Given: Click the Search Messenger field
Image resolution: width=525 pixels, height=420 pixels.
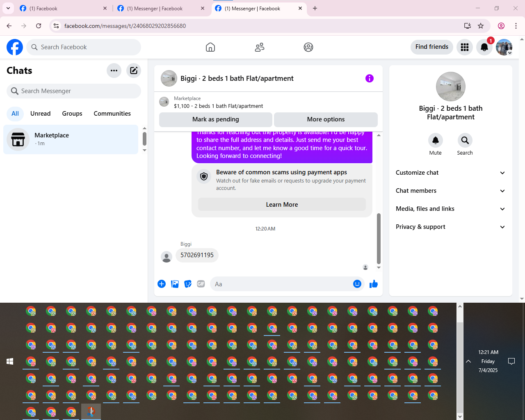Looking at the screenshot, I should tap(74, 91).
